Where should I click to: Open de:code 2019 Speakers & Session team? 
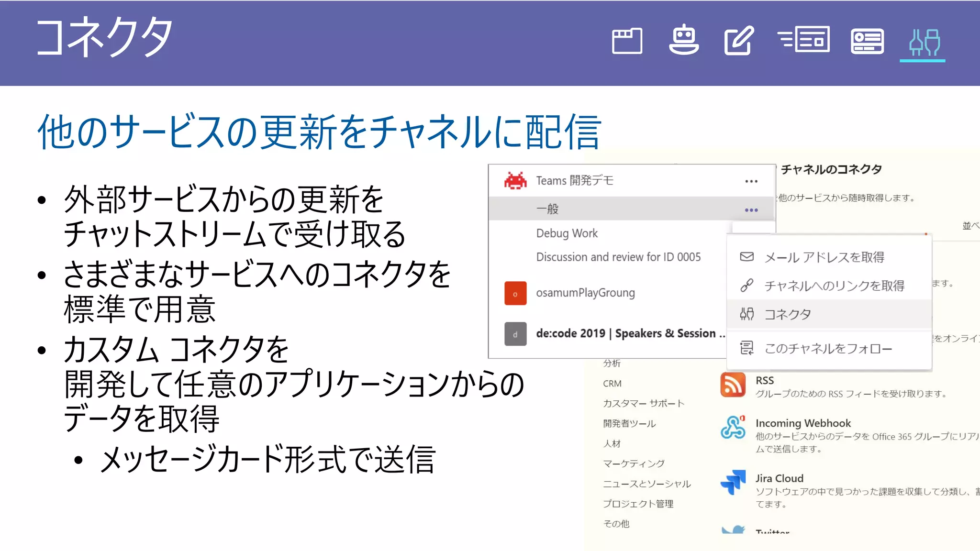tap(630, 333)
